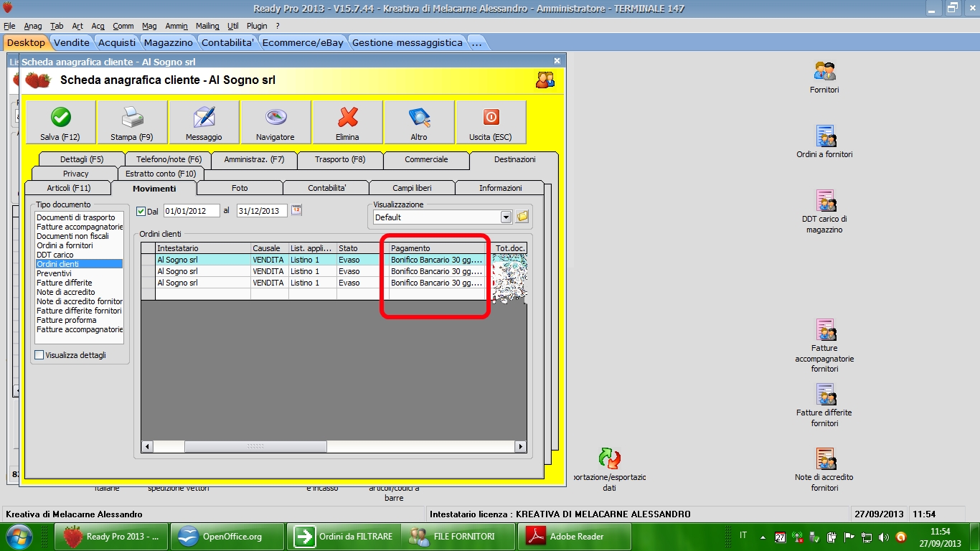Open the Telefono/note (F6) tab
This screenshot has height=551, width=980.
click(169, 159)
